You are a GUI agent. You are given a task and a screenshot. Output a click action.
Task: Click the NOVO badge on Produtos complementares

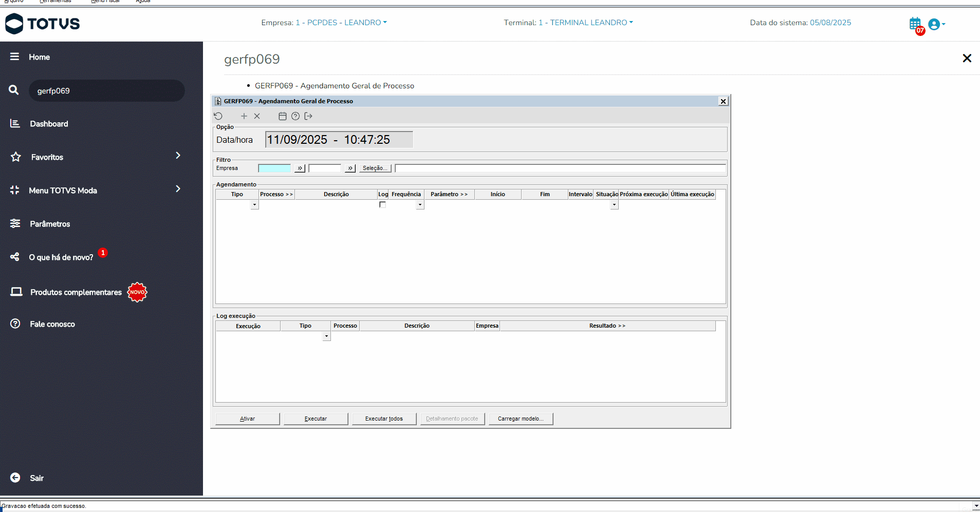[x=137, y=292]
